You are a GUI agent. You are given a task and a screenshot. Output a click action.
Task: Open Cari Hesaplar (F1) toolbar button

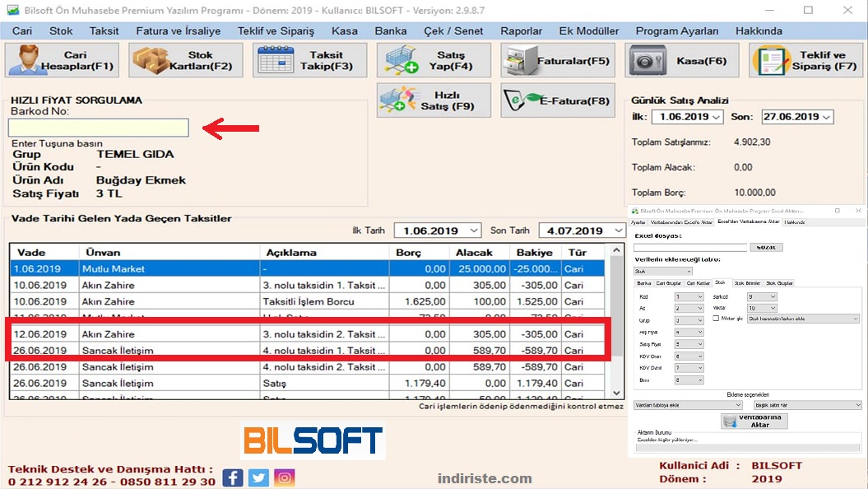(62, 60)
